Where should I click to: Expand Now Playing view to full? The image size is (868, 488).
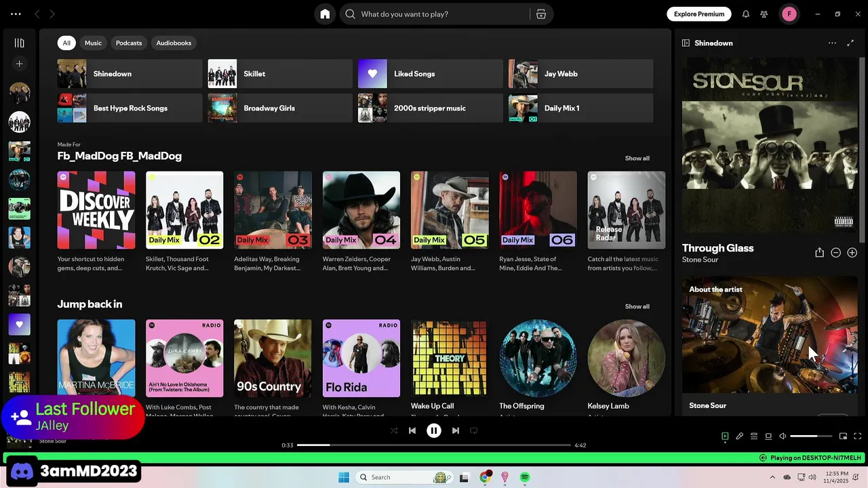850,43
